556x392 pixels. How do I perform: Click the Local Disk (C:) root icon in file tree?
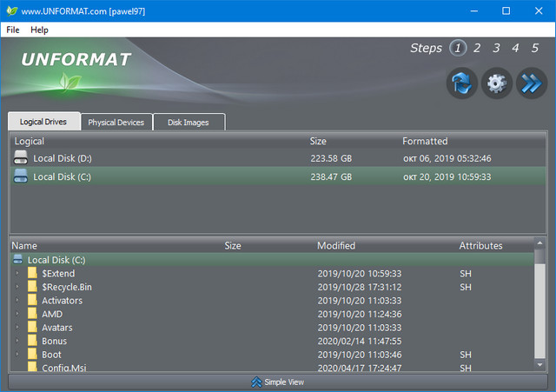point(17,260)
